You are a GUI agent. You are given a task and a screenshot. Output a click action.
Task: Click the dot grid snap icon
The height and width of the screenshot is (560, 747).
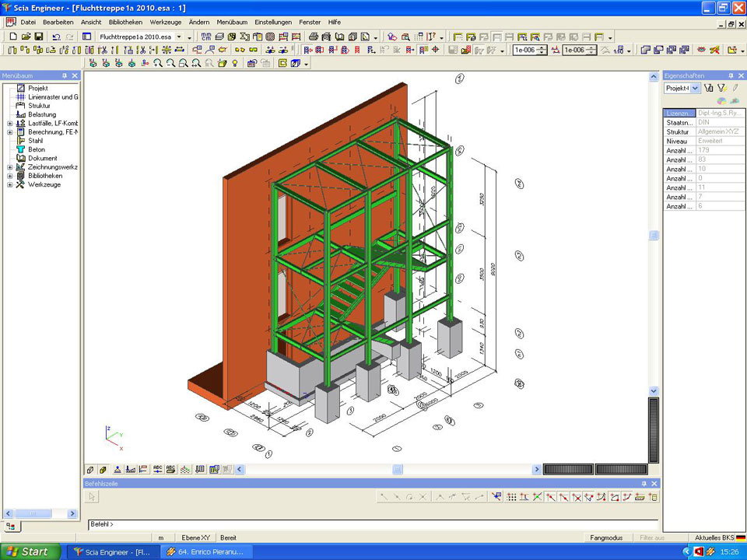pos(511,497)
